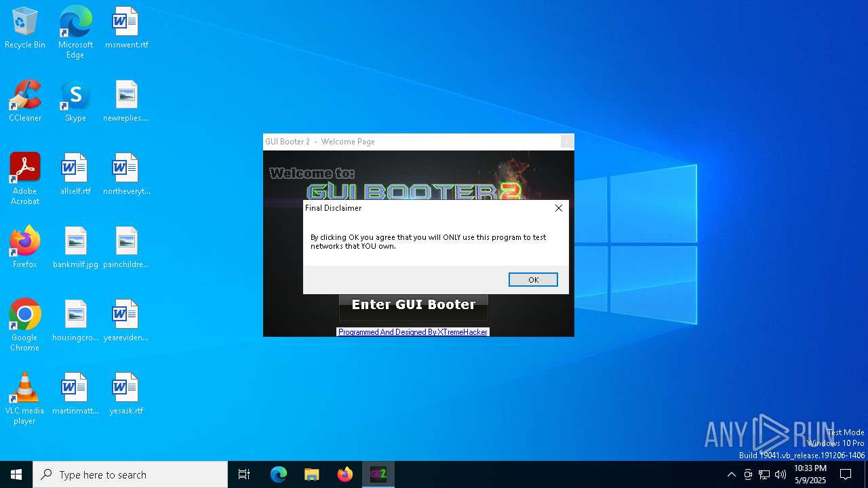
Task: Select the GUI Booter 2 taskbar button
Action: pyautogui.click(x=378, y=474)
